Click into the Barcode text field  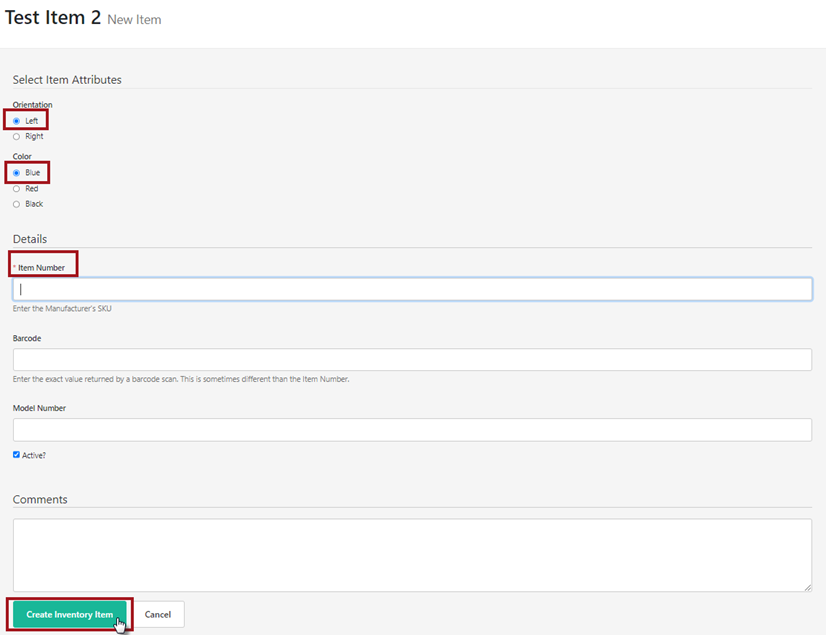[412, 359]
